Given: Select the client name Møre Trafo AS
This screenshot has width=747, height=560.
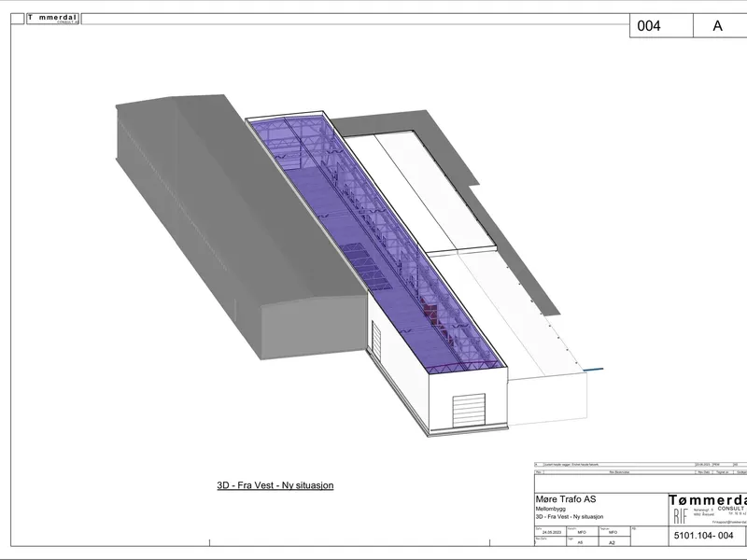Looking at the screenshot, I should point(566,499).
